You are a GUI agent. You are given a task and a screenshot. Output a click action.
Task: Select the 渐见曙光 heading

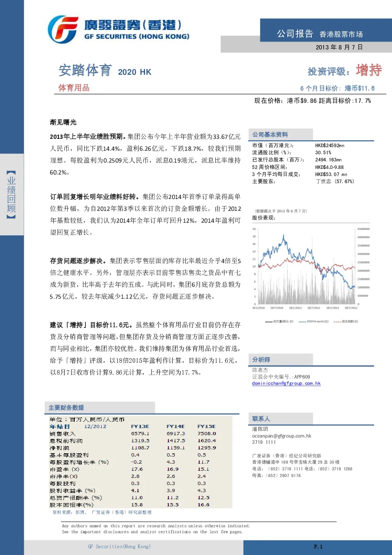63,122
